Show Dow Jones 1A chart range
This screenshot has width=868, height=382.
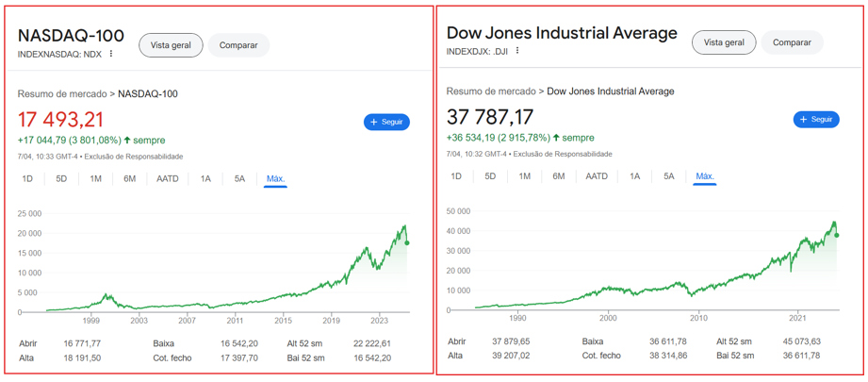635,176
